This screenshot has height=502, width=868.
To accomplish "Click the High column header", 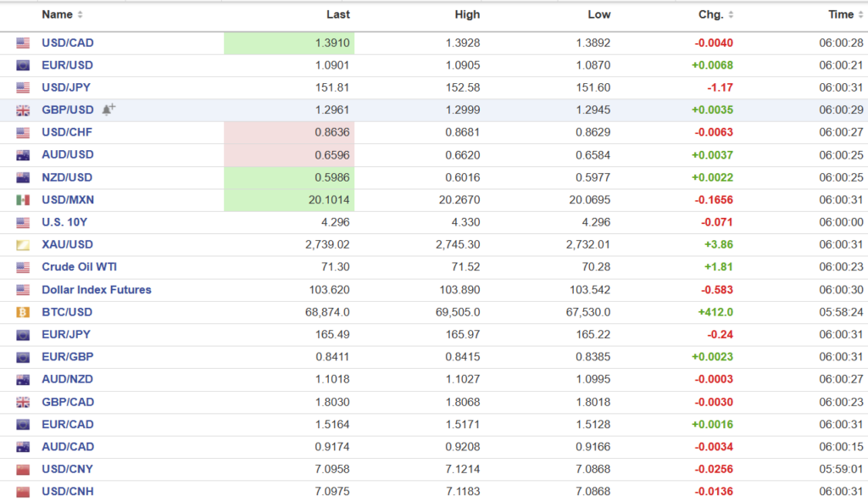I will [x=467, y=14].
